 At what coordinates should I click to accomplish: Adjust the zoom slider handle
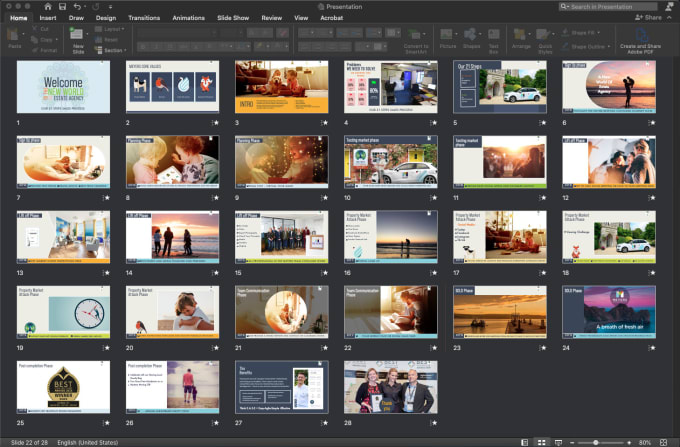(x=595, y=443)
